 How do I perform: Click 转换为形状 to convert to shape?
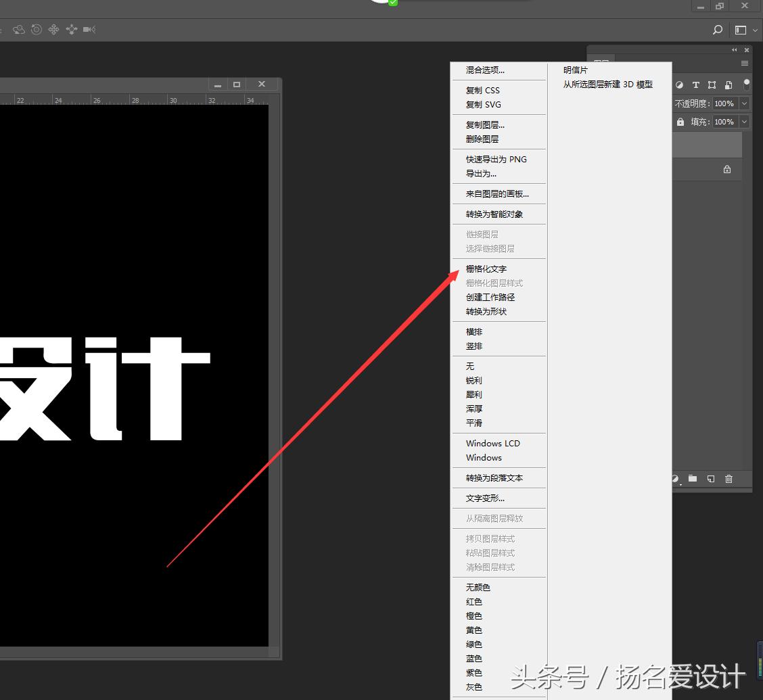[486, 311]
